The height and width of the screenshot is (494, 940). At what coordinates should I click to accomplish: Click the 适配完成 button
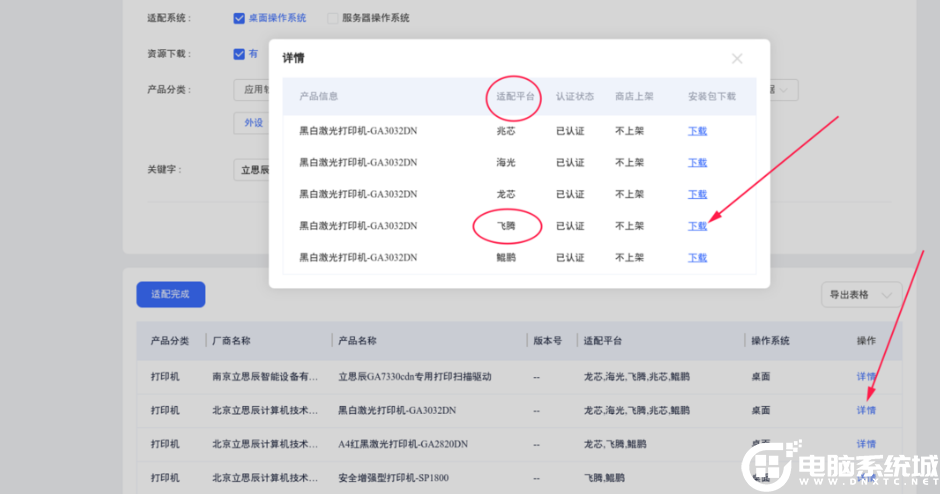tap(170, 294)
